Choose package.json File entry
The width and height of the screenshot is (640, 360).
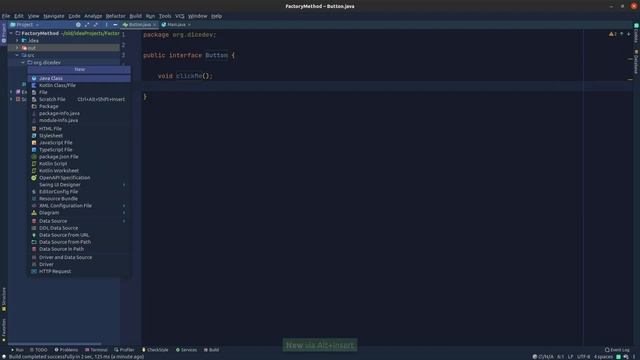[x=79, y=156]
